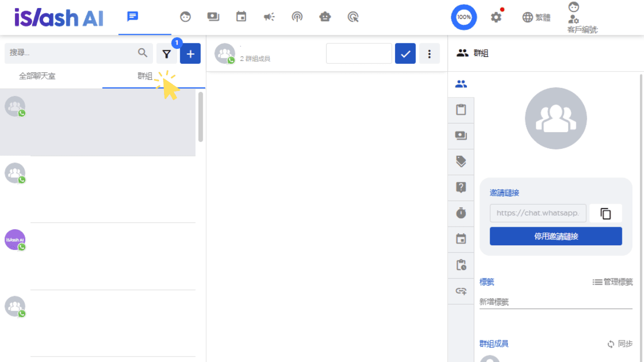This screenshot has height=362, width=644.
Task: Click the blue checkmark button
Action: [x=406, y=53]
